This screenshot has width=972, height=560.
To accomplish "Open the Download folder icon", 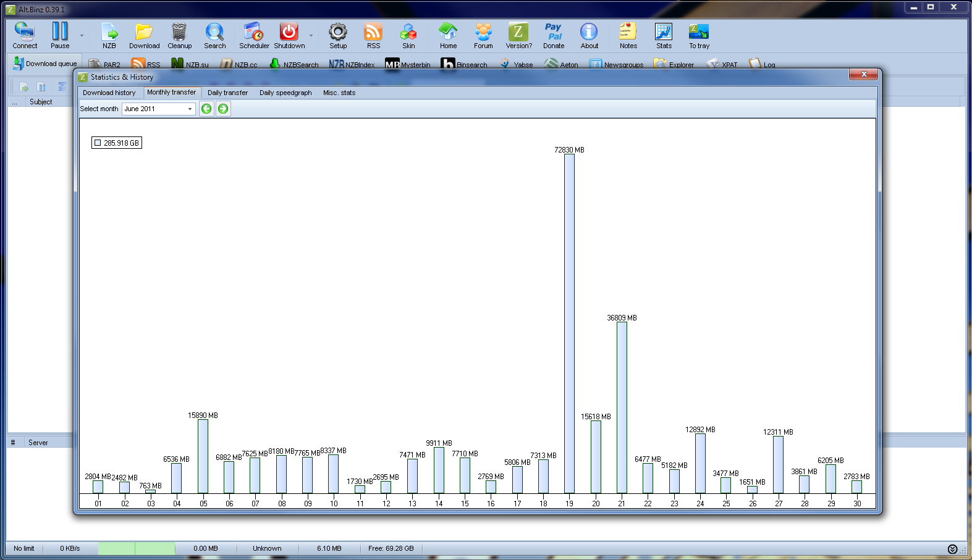I will pyautogui.click(x=144, y=35).
